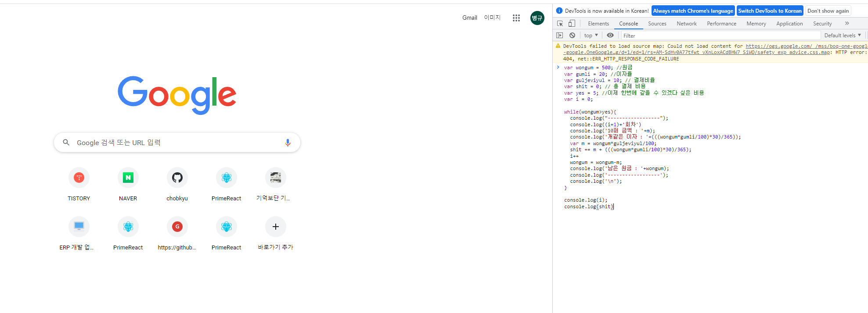The width and height of the screenshot is (868, 313).
Task: Click the Google logo
Action: [177, 95]
